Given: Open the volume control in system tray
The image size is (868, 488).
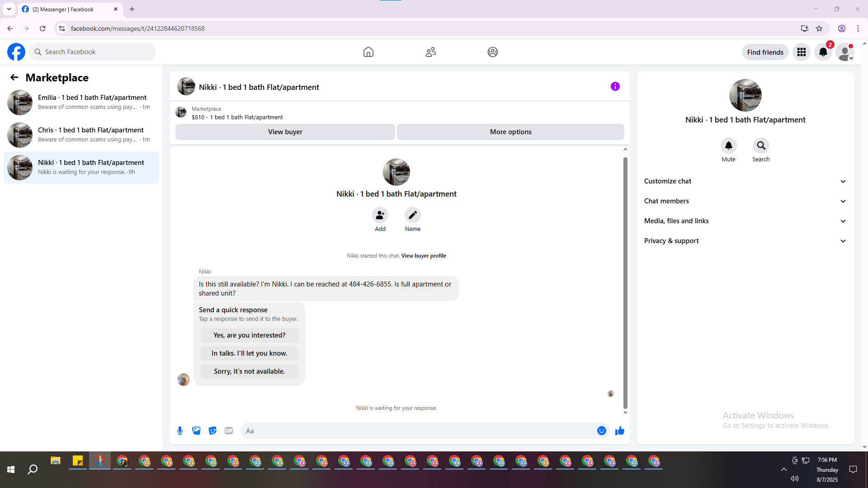Looking at the screenshot, I should pyautogui.click(x=795, y=479).
